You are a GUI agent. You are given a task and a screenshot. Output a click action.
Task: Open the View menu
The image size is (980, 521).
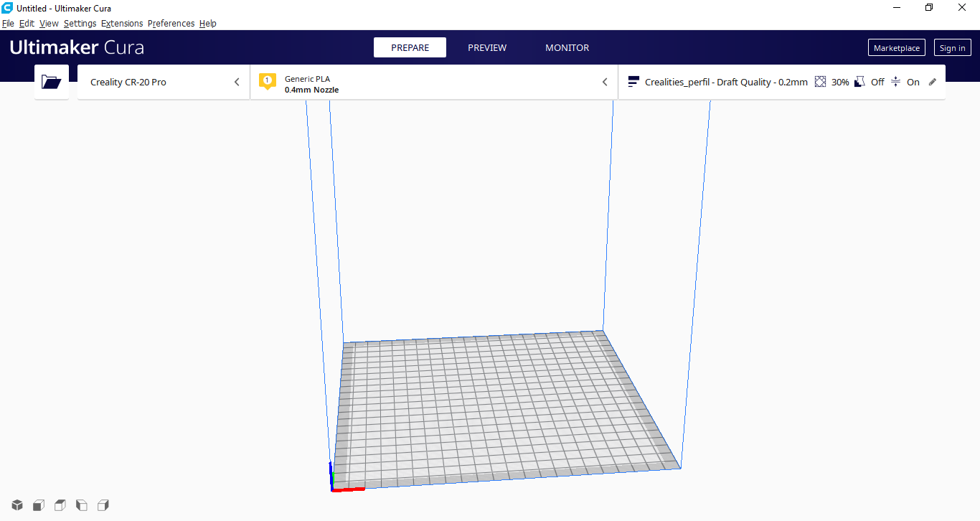pyautogui.click(x=49, y=24)
